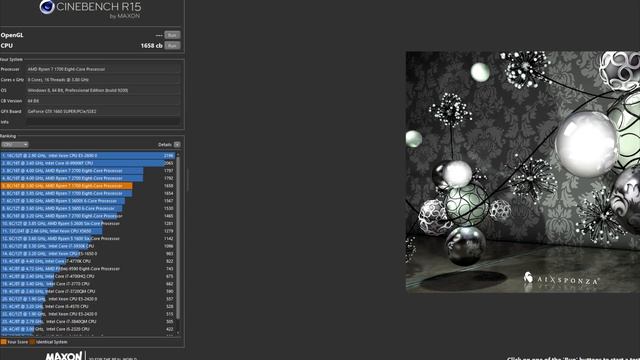Select the Core i7-4770K ranking row

(88, 261)
